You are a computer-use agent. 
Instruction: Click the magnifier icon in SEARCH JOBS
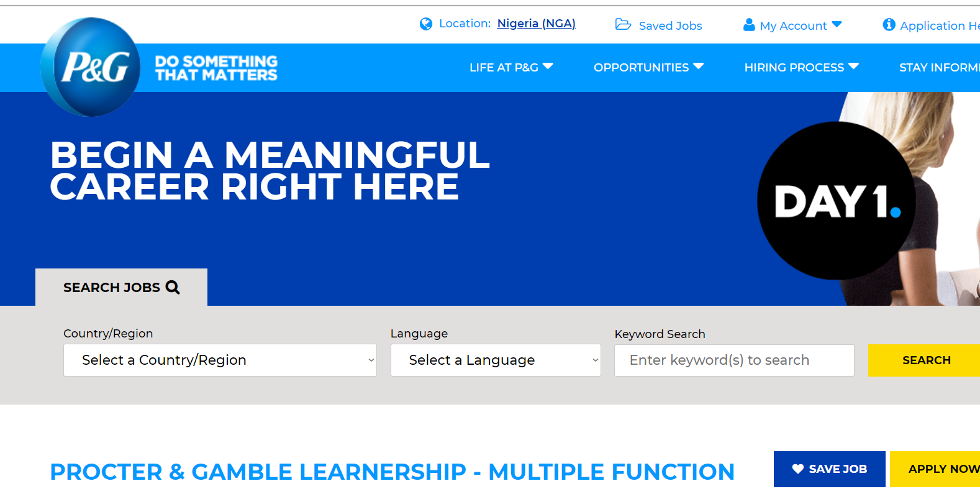(x=173, y=287)
